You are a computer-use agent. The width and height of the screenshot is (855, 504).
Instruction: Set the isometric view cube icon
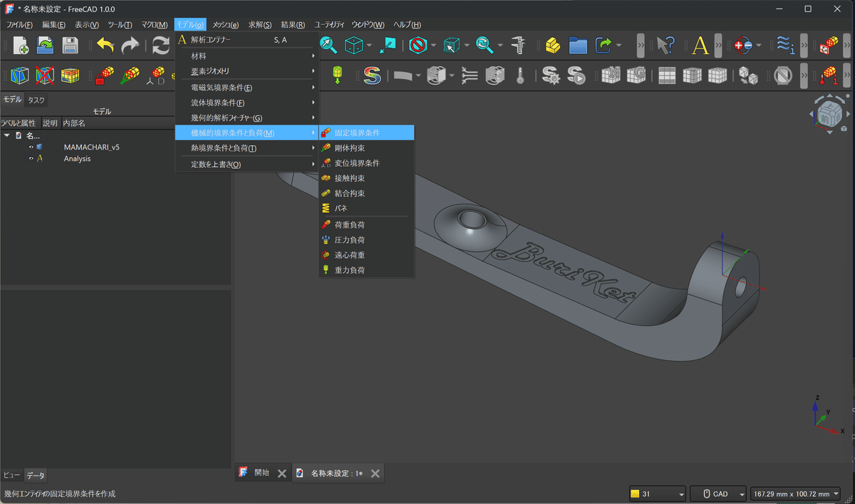pyautogui.click(x=353, y=46)
